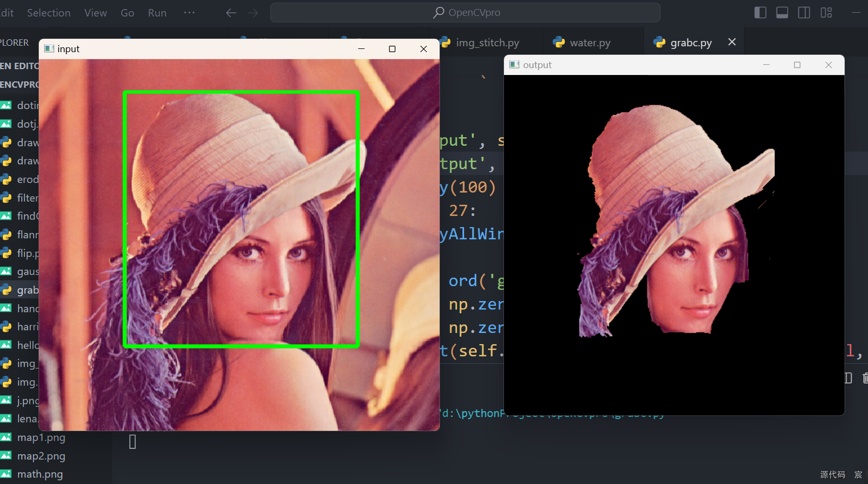
Task: Click the code text yAllWin
Action: 472,234
